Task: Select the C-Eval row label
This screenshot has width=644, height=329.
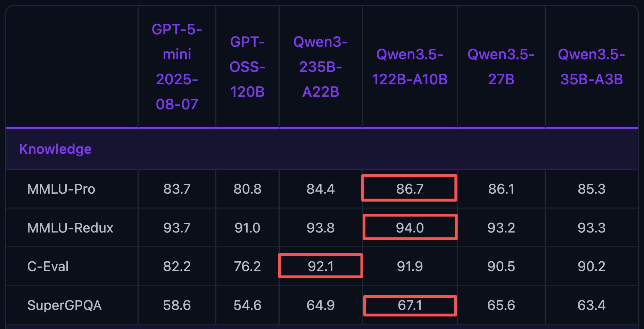Action: tap(48, 266)
